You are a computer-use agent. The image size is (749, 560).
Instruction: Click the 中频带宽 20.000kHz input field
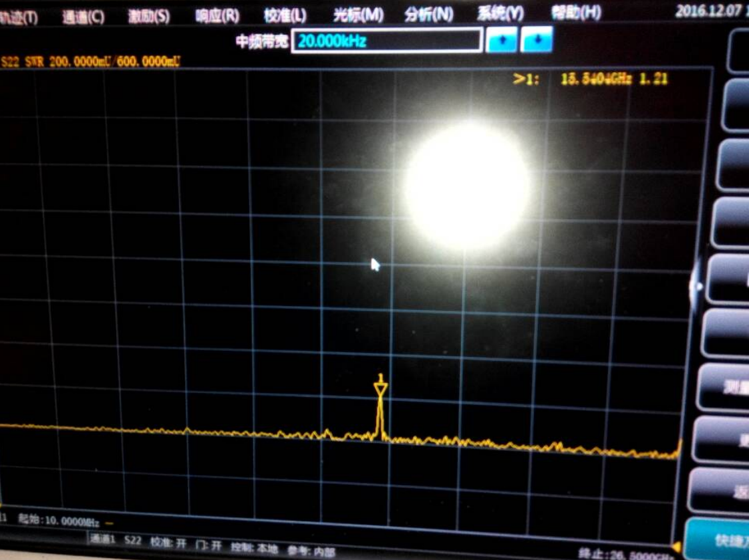[x=386, y=41]
